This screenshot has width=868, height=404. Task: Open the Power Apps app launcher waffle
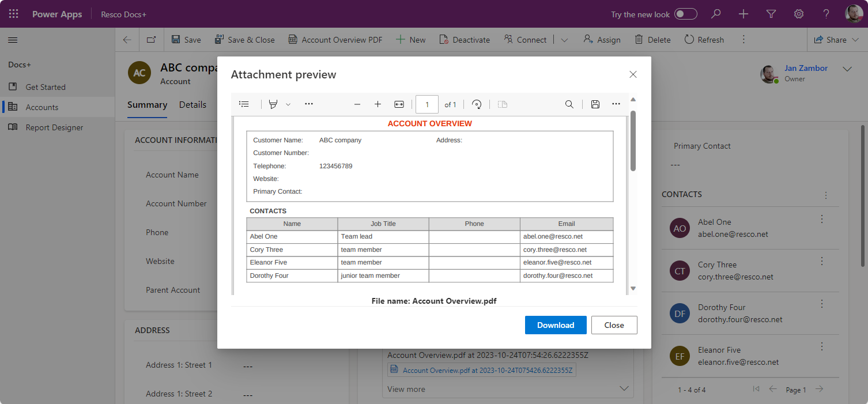pos(14,14)
